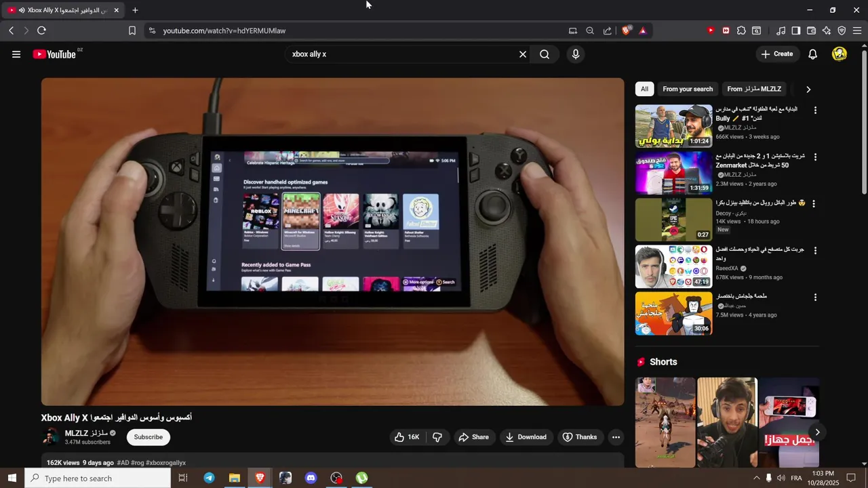Open more actions (three dots) under the video
The height and width of the screenshot is (488, 868).
click(x=616, y=437)
